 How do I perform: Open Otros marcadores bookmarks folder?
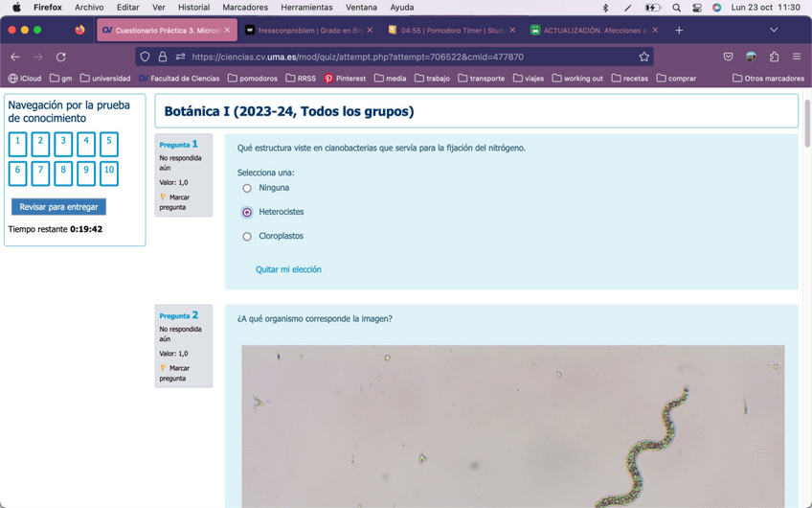[x=768, y=79]
